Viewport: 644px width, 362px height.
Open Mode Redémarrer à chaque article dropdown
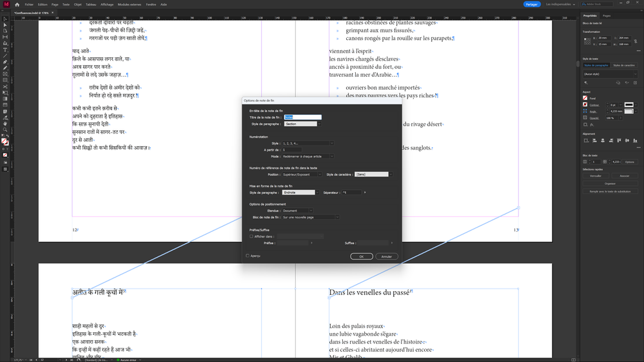(x=307, y=157)
